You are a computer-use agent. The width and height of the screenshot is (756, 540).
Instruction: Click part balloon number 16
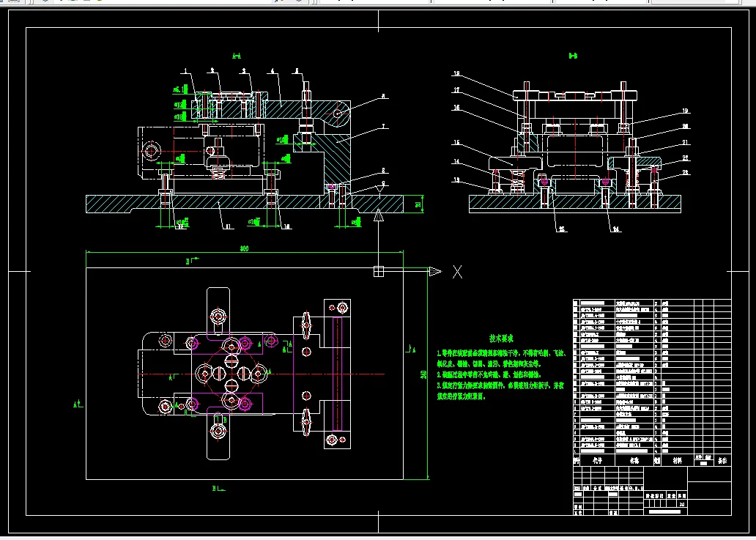tap(456, 108)
